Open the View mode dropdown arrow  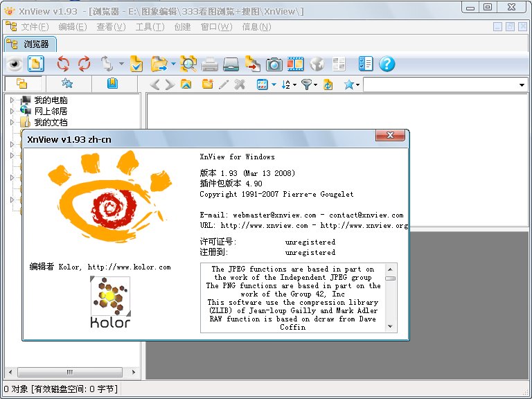coord(274,85)
